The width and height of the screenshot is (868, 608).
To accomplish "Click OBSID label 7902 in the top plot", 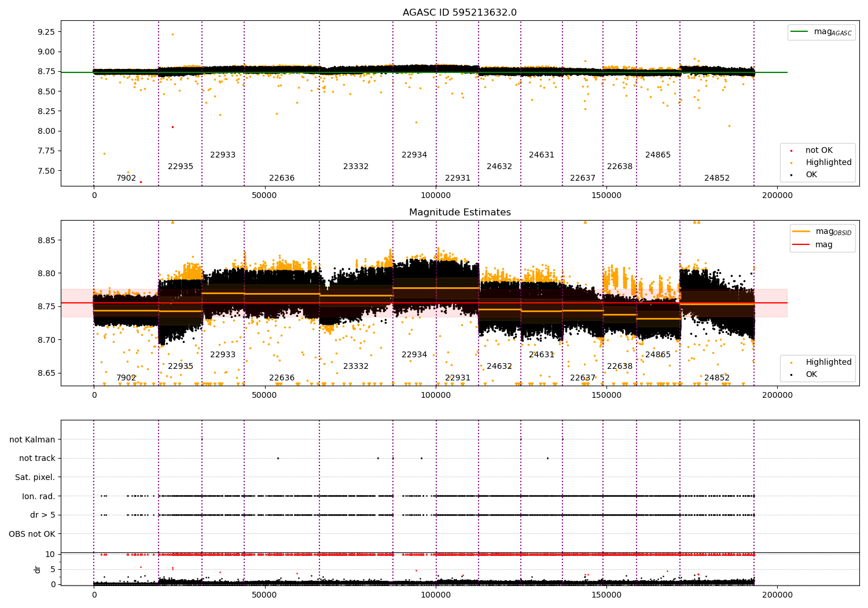I will click(126, 178).
